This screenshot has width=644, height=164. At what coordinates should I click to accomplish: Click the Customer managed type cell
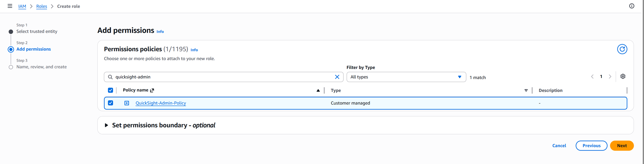pos(350,103)
